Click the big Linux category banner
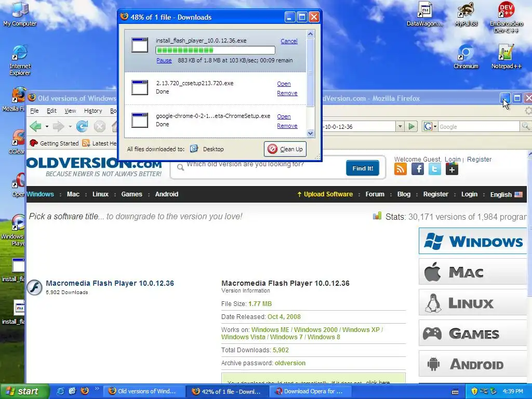This screenshot has width=532, height=399. coord(473,302)
